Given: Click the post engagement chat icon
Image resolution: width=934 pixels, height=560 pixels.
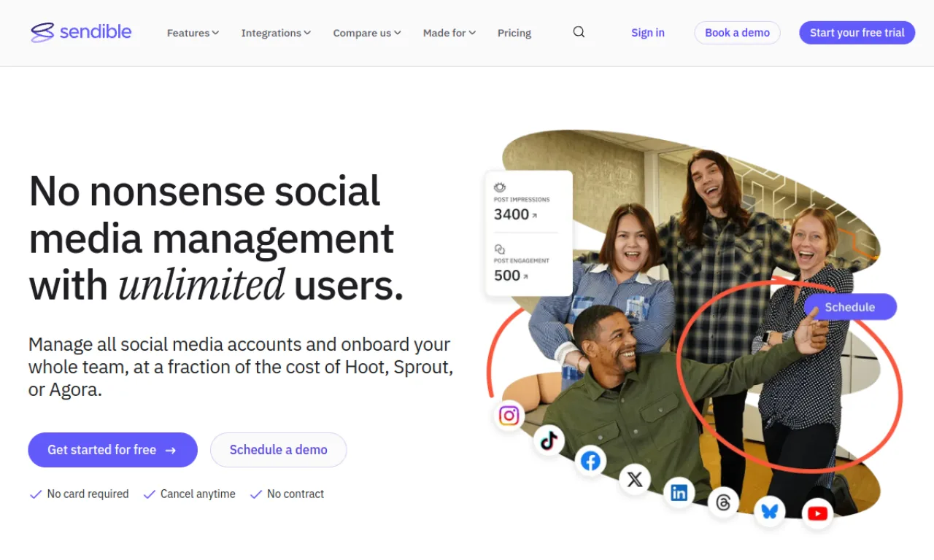Looking at the screenshot, I should [x=500, y=249].
